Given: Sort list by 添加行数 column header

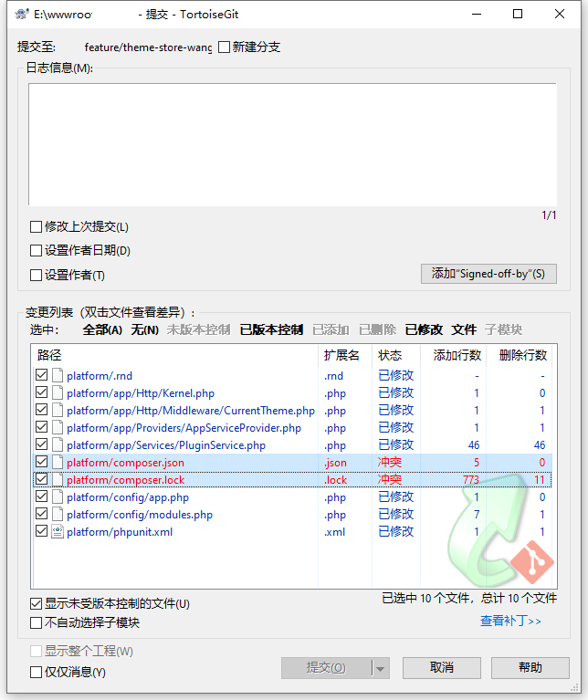Looking at the screenshot, I should click(x=453, y=355).
